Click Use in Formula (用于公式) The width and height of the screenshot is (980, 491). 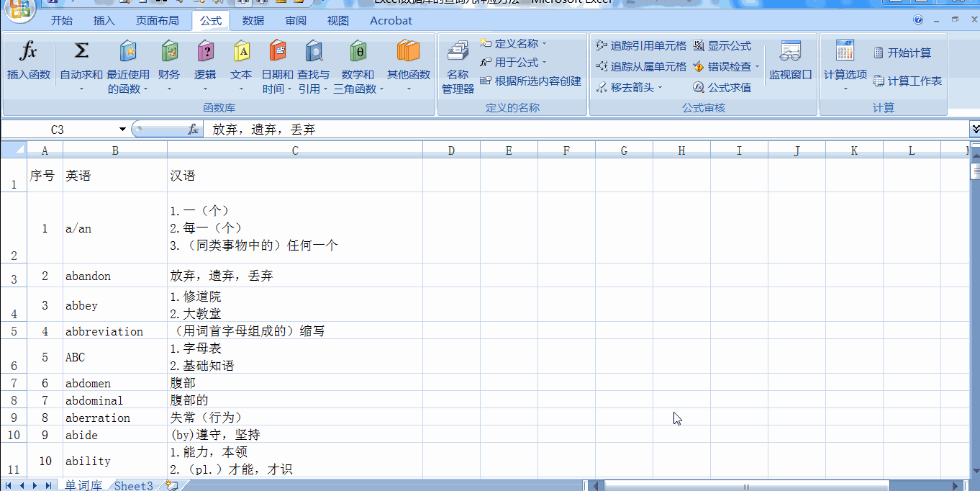[514, 63]
